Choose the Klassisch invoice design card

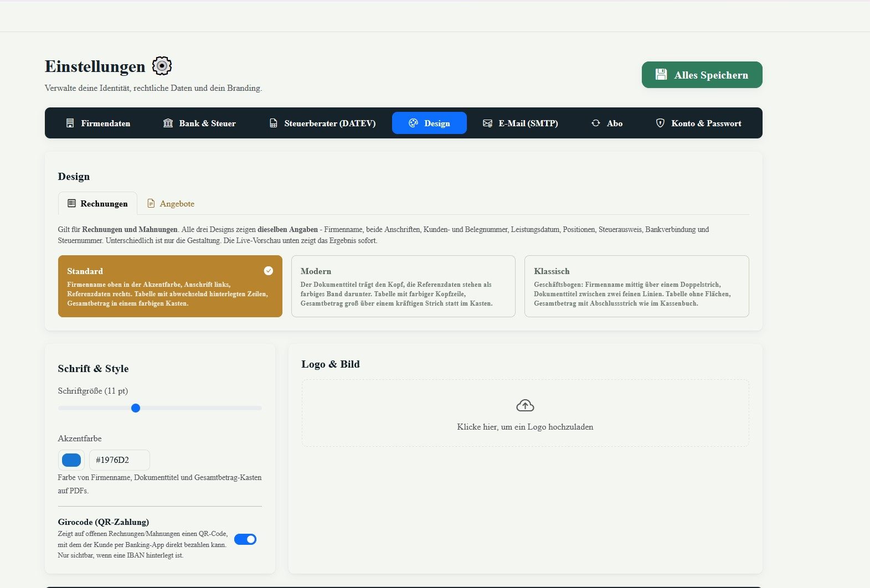click(x=637, y=286)
